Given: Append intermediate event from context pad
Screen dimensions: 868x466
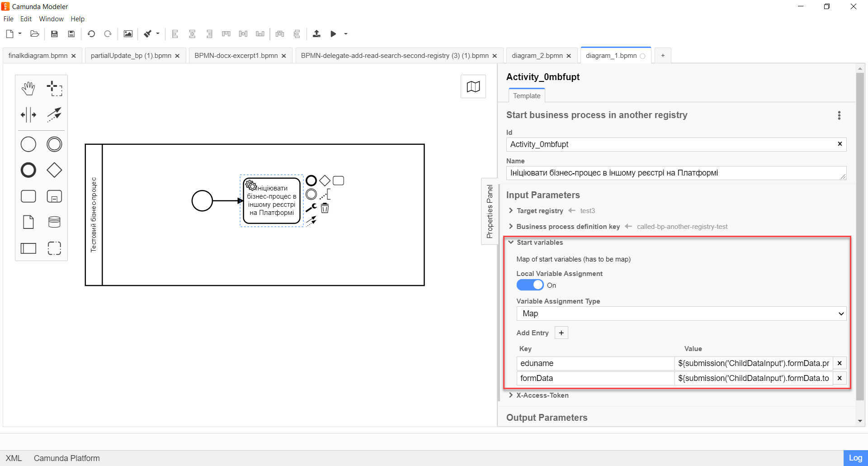Looking at the screenshot, I should [x=311, y=195].
